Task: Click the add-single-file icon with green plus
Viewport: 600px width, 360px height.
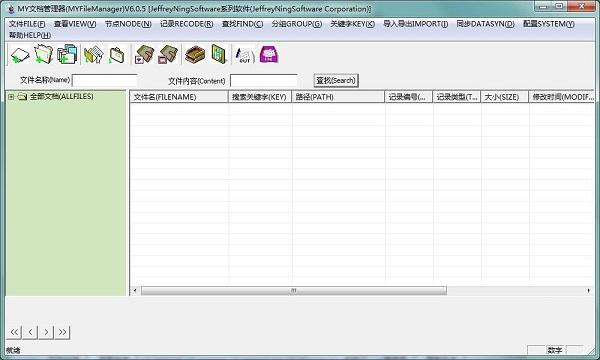Action: click(20, 55)
